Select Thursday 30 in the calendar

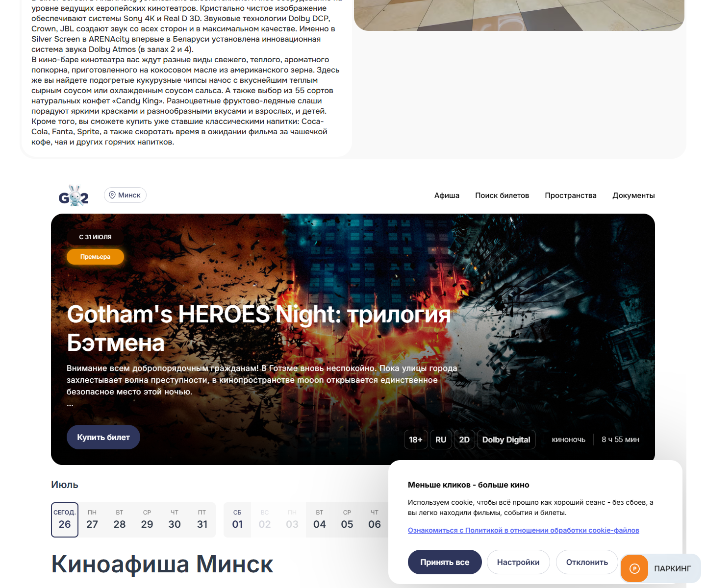pyautogui.click(x=175, y=520)
